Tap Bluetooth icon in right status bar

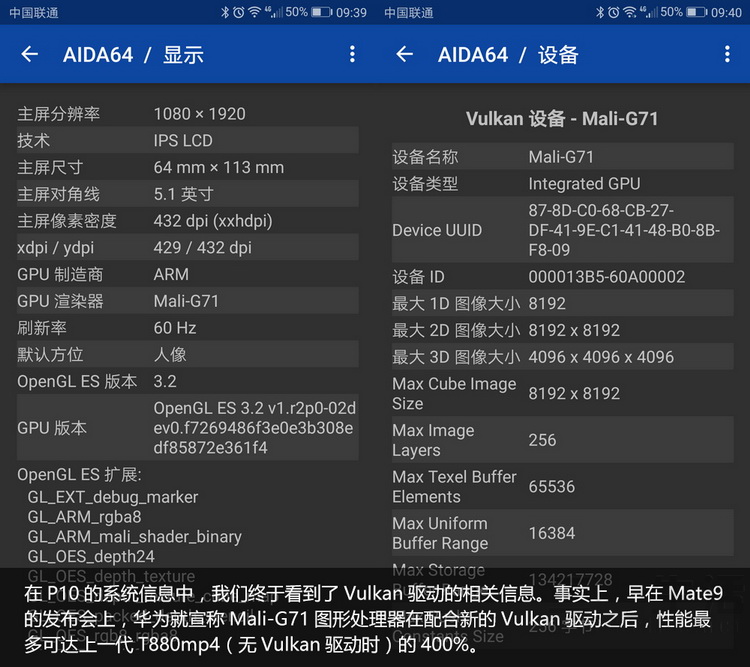(x=600, y=12)
